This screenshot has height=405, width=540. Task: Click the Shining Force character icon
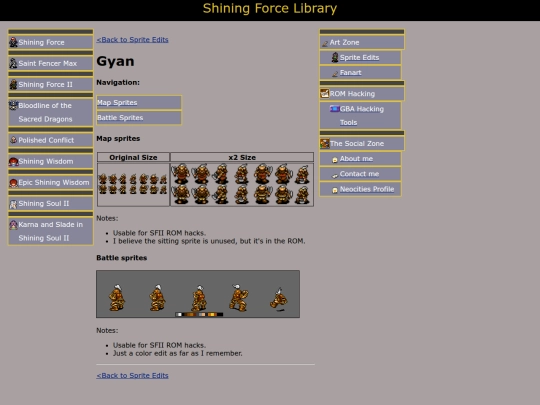point(13,42)
